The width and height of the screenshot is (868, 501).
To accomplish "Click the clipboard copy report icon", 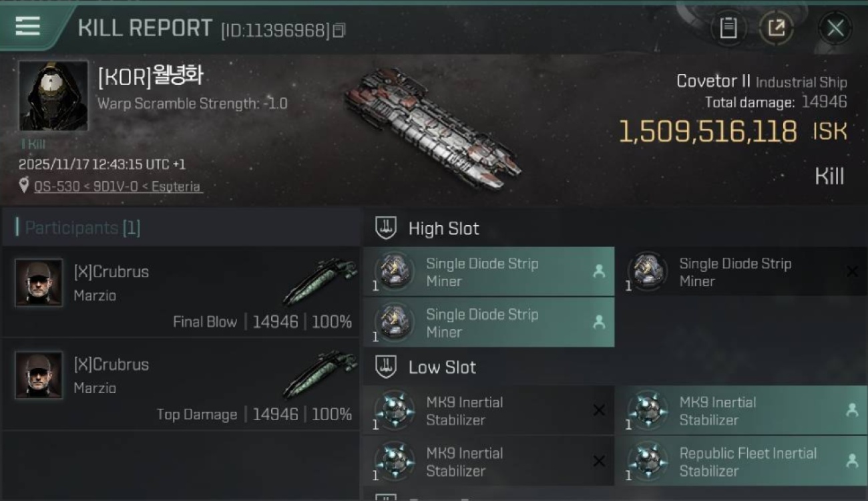I will pos(728,28).
